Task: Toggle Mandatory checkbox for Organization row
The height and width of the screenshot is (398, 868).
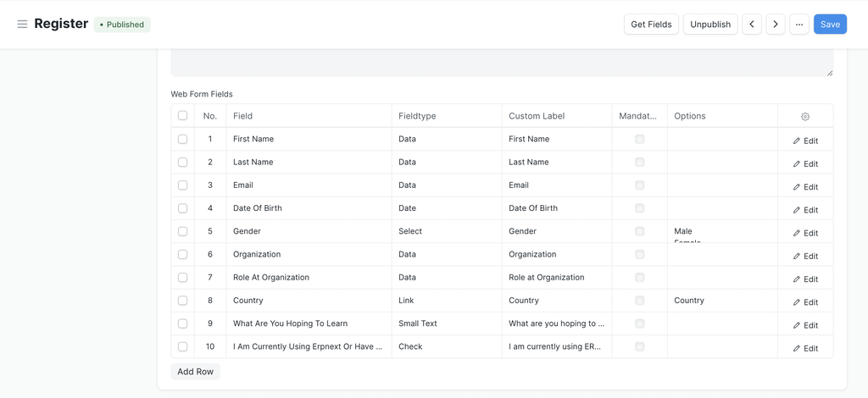Action: pos(640,254)
